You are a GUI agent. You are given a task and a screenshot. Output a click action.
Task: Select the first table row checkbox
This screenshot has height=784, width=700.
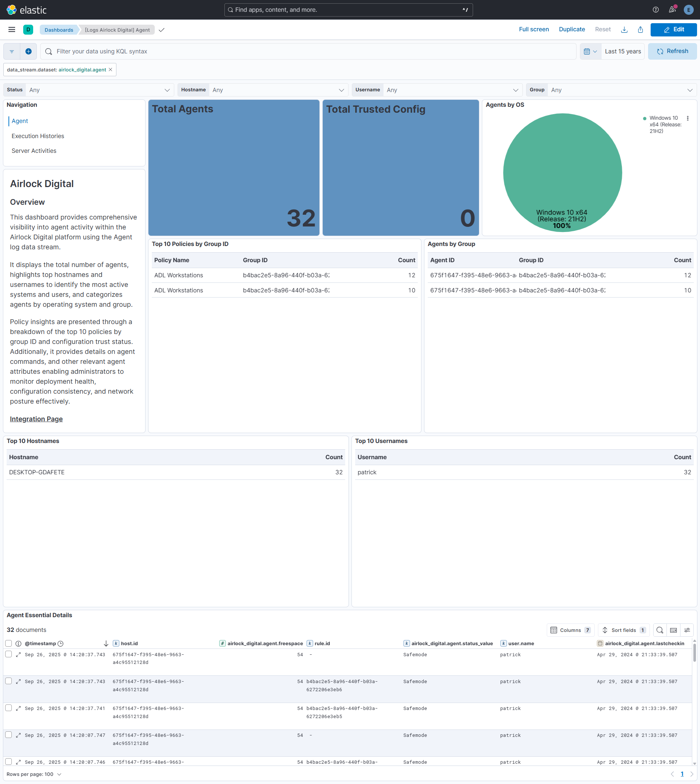pos(8,654)
